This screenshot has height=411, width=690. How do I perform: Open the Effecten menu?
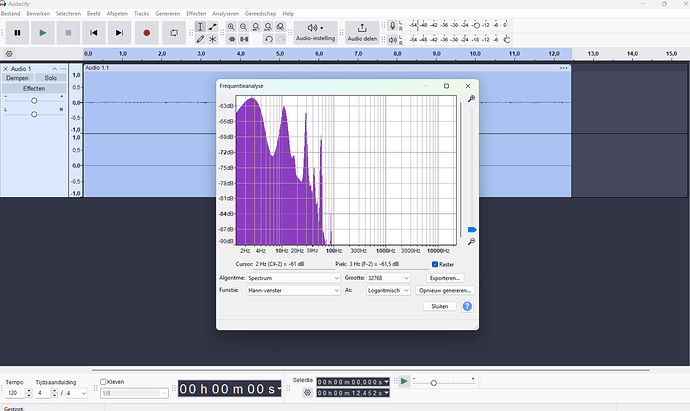click(x=196, y=14)
